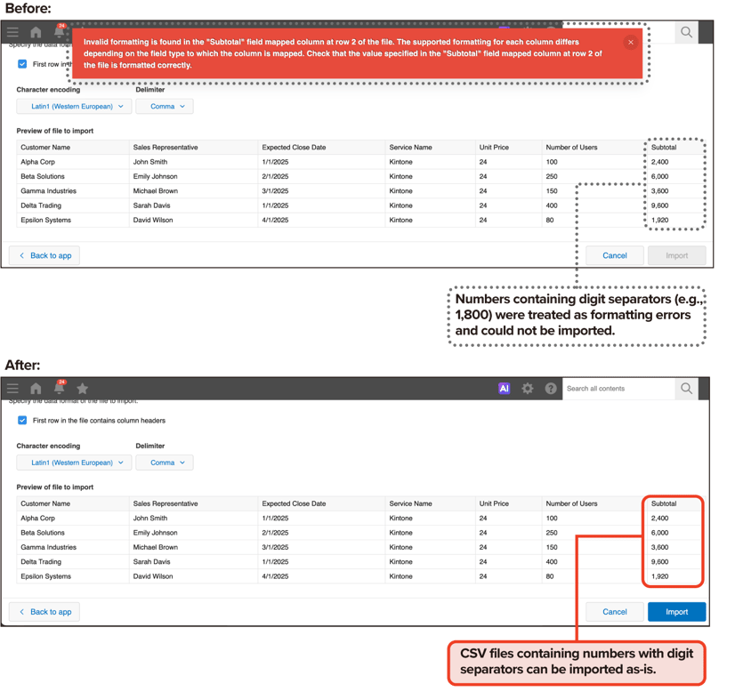Open the purple AI assistant icon

(x=504, y=389)
